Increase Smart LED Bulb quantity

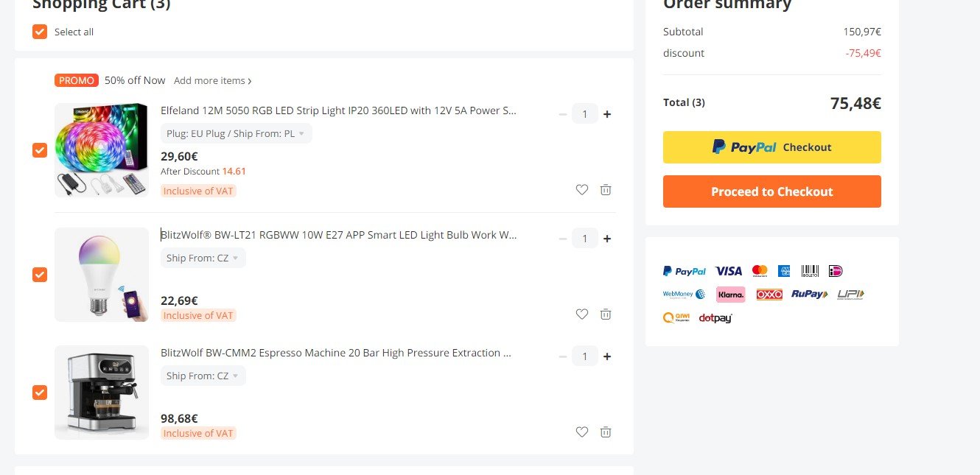coord(607,239)
